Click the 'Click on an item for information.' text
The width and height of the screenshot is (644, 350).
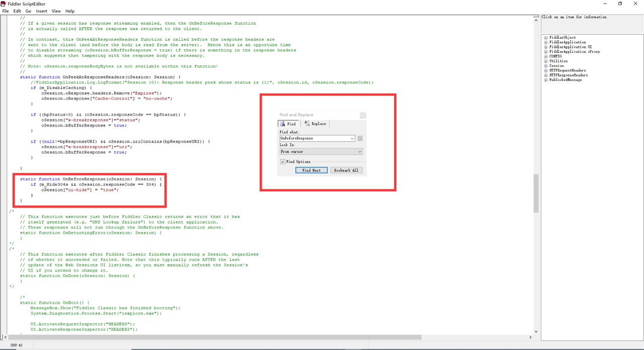[x=574, y=17]
